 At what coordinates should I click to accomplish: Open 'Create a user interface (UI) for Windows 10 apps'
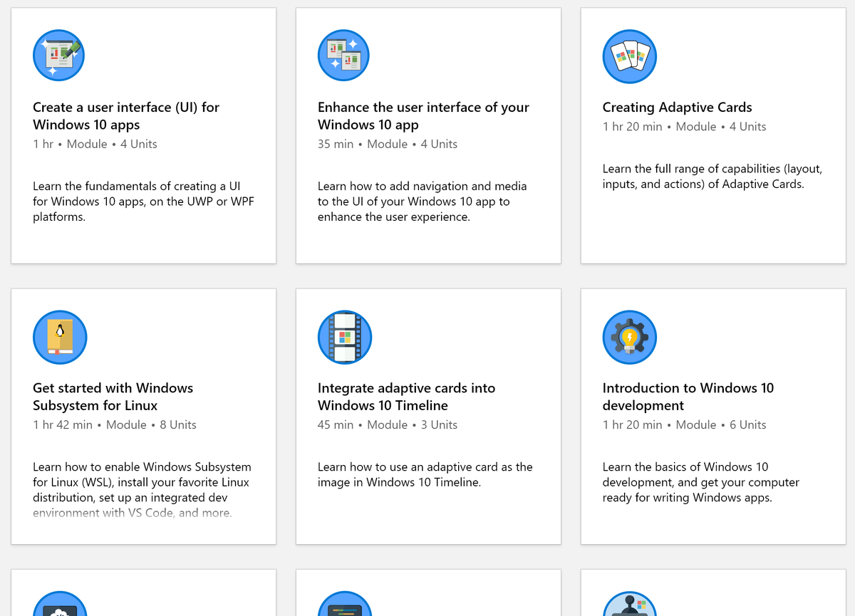(126, 116)
